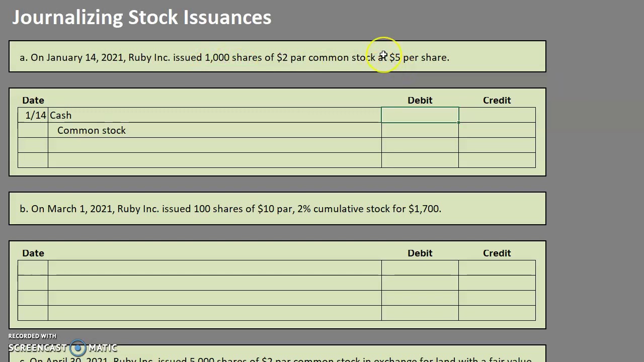Select first credit cell in table b
Viewport: 644px width, 362px height.
coord(497,267)
